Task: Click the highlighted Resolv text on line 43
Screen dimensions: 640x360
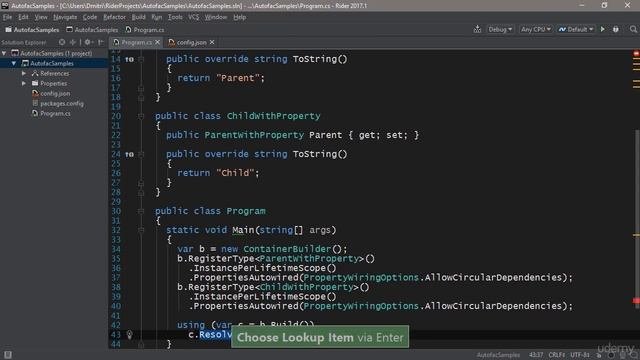Action: point(215,335)
